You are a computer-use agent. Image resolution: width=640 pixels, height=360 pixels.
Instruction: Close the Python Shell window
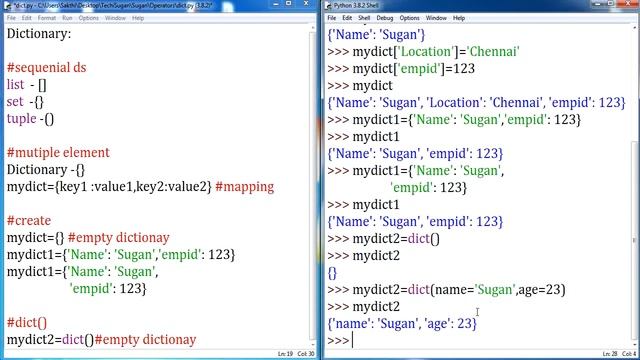(x=629, y=3)
